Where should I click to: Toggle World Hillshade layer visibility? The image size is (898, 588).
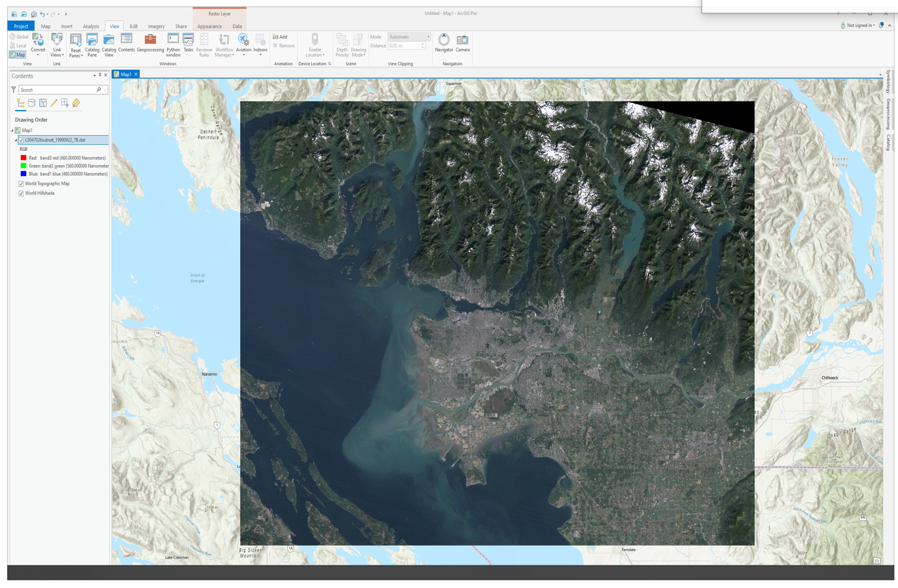click(21, 194)
